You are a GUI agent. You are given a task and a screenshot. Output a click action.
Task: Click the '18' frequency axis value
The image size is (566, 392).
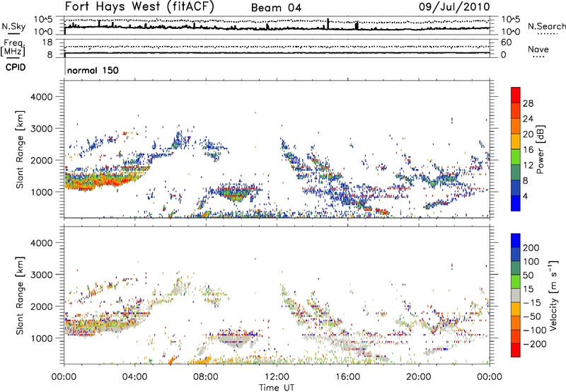pyautogui.click(x=47, y=42)
